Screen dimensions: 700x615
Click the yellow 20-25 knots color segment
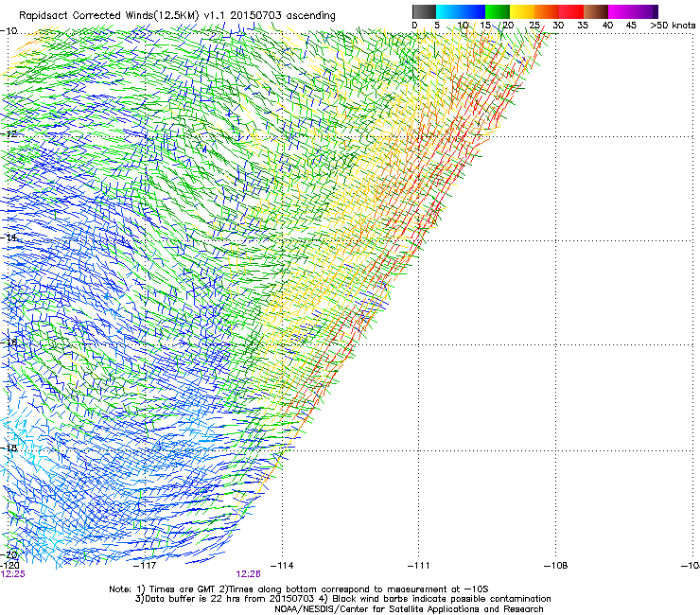pos(522,11)
